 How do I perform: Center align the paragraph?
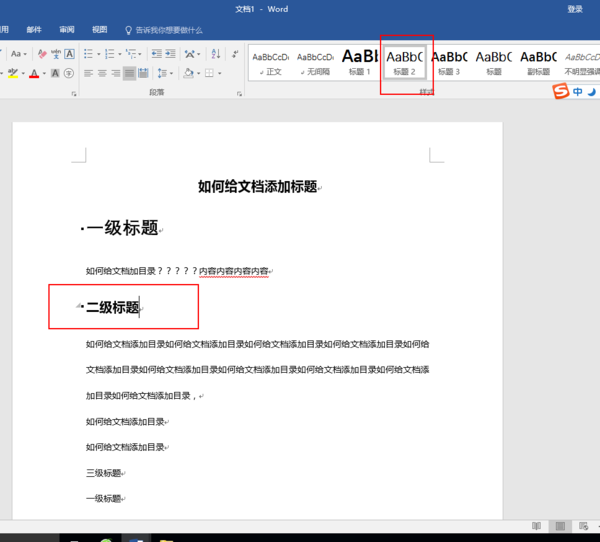click(x=102, y=73)
